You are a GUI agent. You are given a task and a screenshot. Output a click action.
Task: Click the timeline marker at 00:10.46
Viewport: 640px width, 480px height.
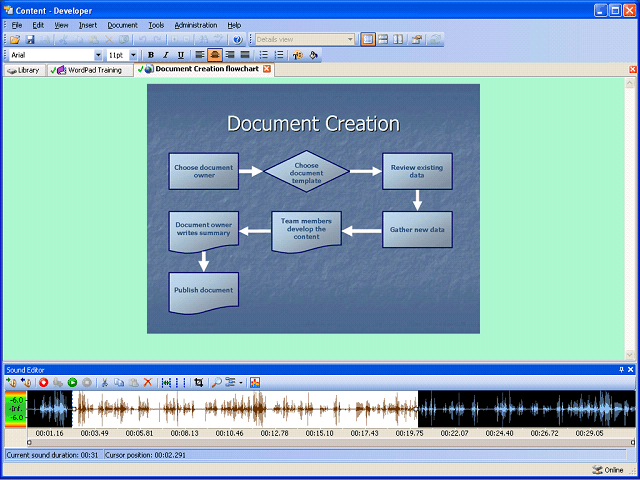[x=229, y=433]
